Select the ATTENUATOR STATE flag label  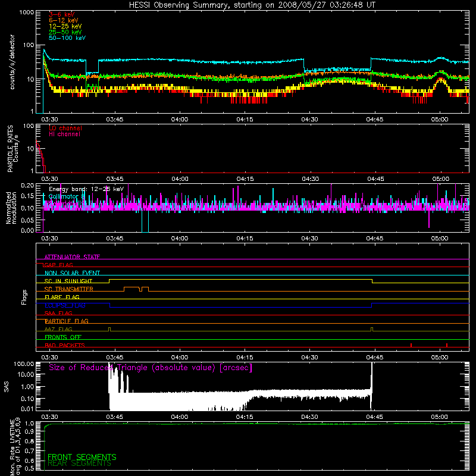[x=72, y=257]
